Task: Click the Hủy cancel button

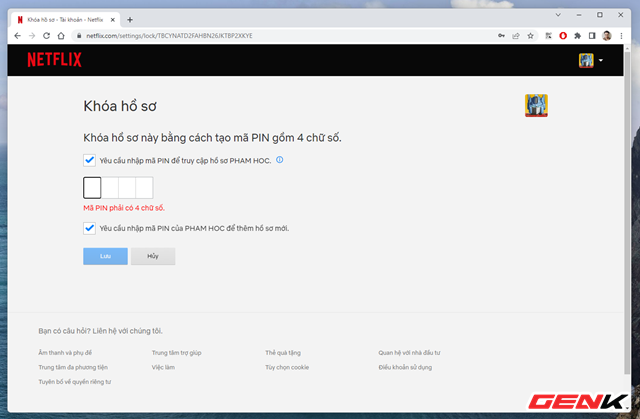Action: (x=153, y=256)
